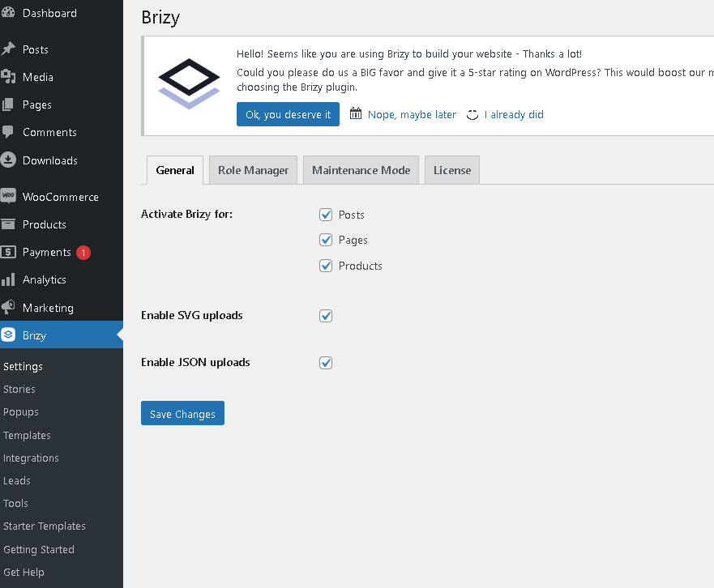Click the Nope, maybe later link
The image size is (714, 588).
click(x=412, y=115)
